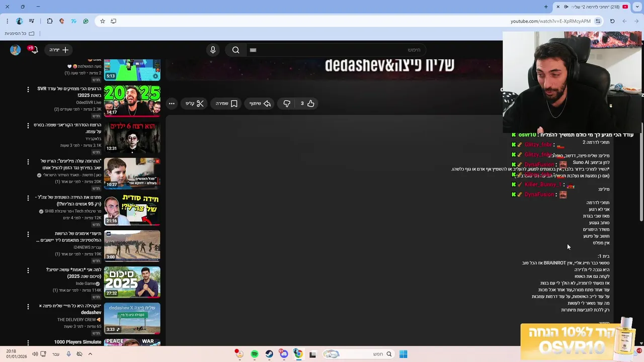This screenshot has height=362, width=644.
Task: Open the options menu for the i24NEWS video
Action: click(x=28, y=234)
